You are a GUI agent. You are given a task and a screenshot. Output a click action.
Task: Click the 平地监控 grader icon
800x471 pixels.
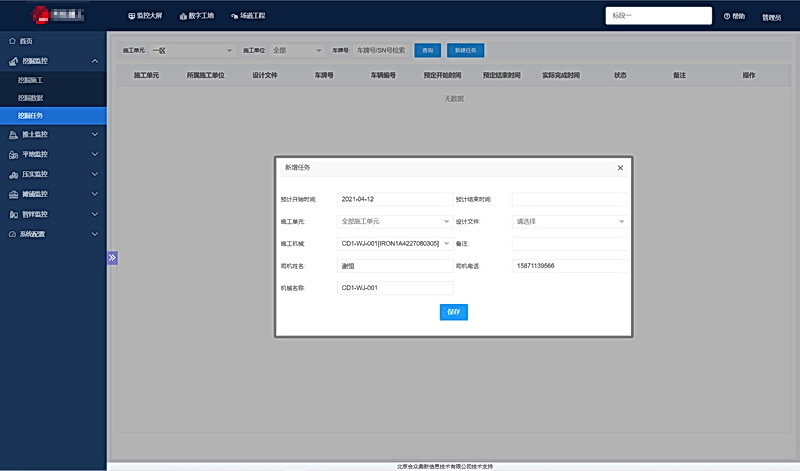coord(12,154)
